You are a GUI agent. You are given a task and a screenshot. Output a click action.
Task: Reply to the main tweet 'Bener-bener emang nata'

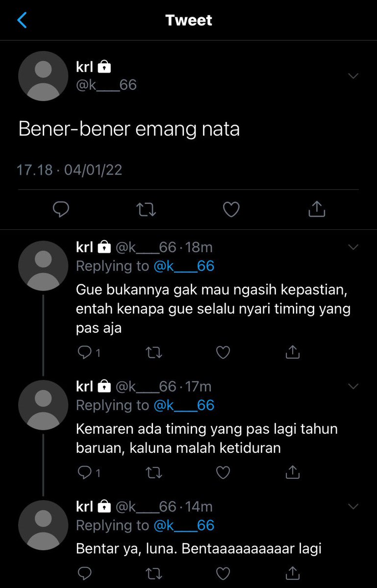coord(60,209)
